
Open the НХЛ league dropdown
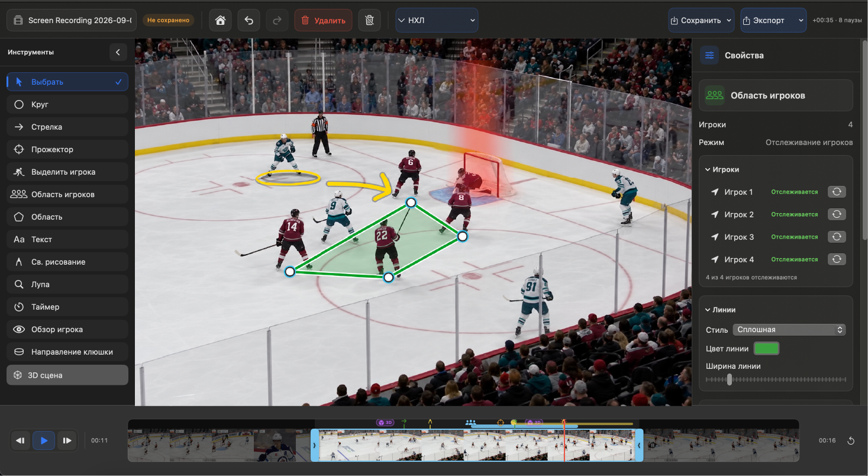(437, 20)
